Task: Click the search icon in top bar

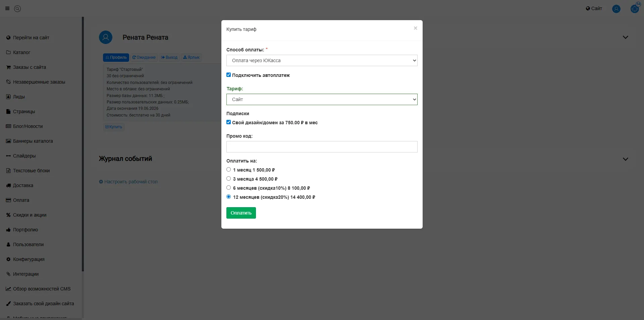Action: coord(17,9)
